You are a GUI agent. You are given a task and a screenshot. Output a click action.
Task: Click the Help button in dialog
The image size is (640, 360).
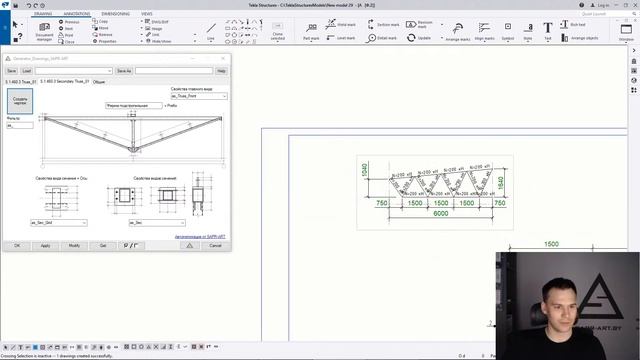(221, 71)
